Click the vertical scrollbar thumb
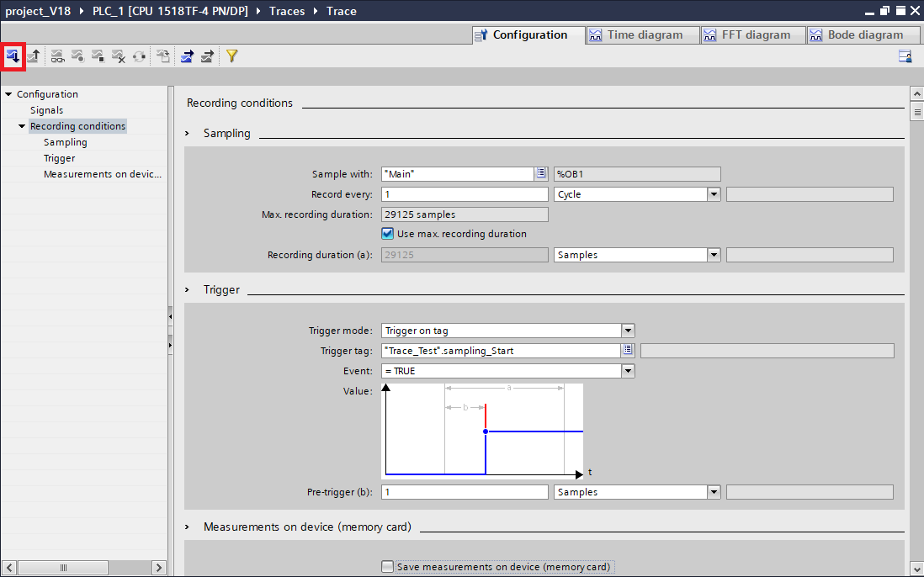The width and height of the screenshot is (924, 577). pos(916,111)
